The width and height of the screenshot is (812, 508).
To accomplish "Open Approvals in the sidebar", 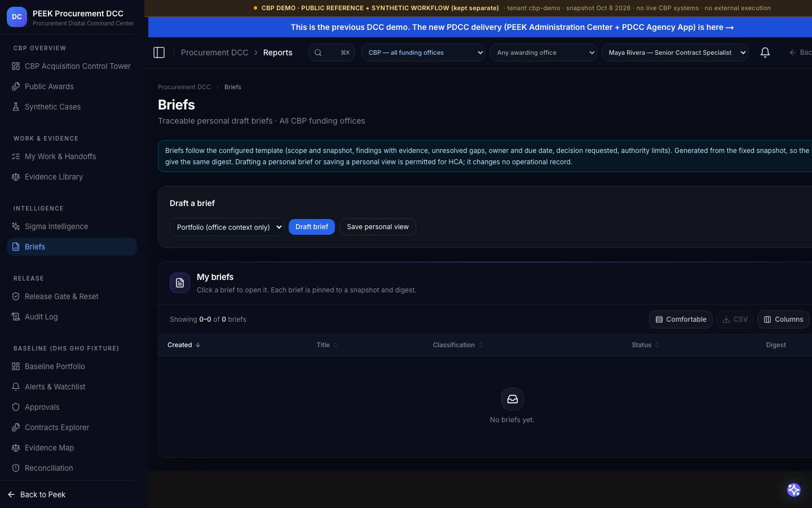I will tap(72, 407).
